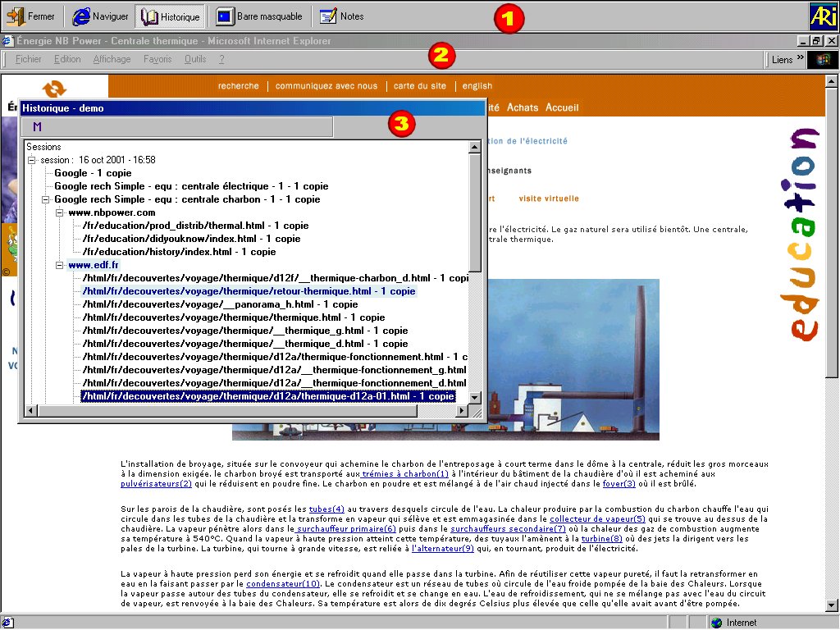Image resolution: width=840 pixels, height=630 pixels.
Task: Follow the l'alternateur(9) link
Action: (x=442, y=549)
